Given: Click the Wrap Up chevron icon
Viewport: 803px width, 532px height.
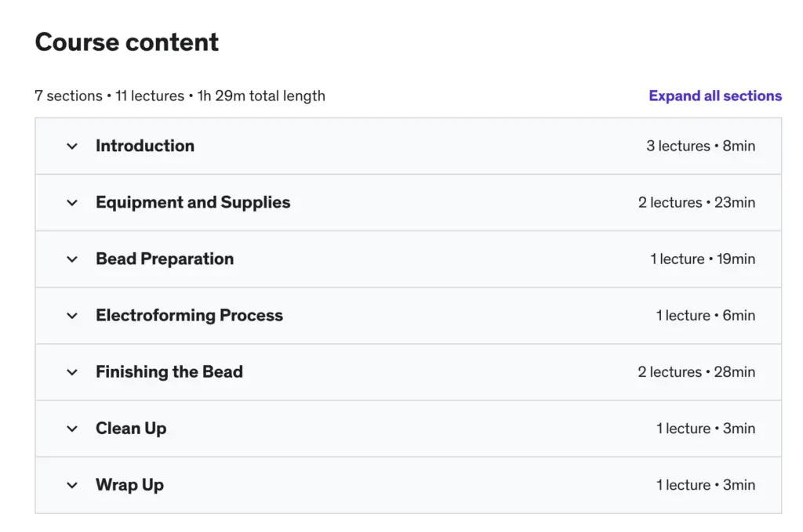Looking at the screenshot, I should tap(72, 485).
